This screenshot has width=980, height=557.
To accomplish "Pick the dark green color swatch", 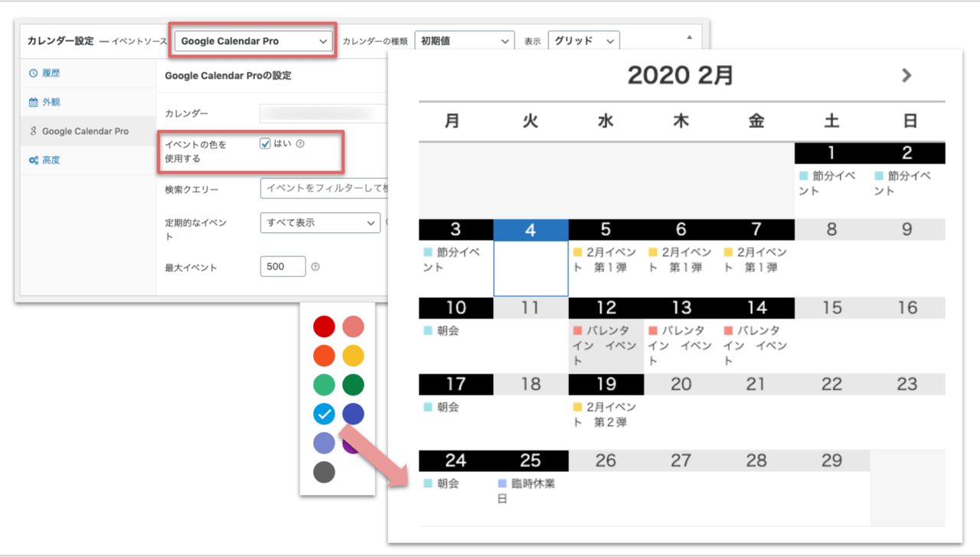I will tap(353, 385).
